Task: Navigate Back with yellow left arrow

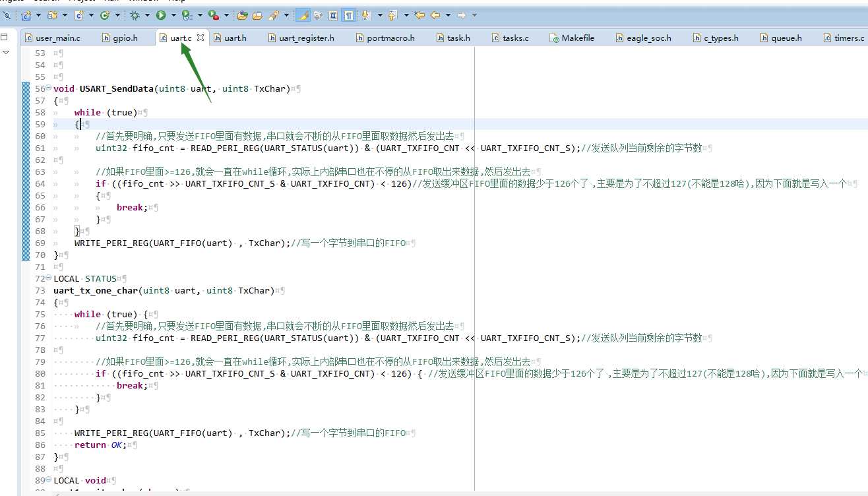Action: pyautogui.click(x=435, y=15)
